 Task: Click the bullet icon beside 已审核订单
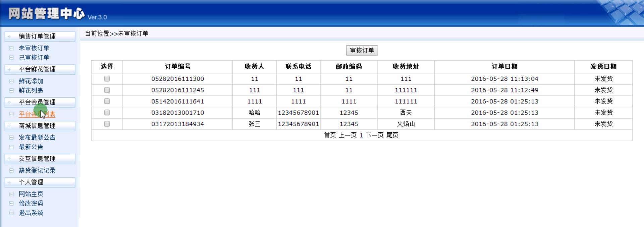tap(11, 58)
